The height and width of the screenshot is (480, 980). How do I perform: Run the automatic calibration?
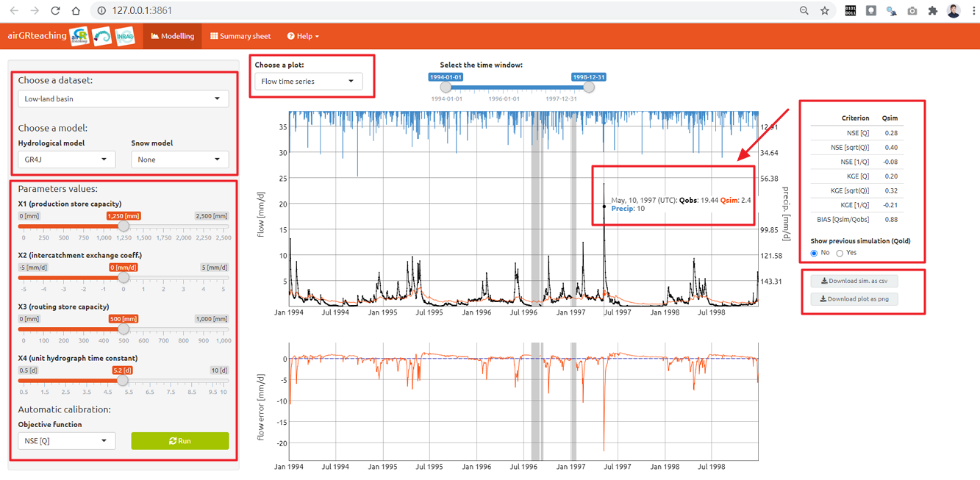click(180, 441)
